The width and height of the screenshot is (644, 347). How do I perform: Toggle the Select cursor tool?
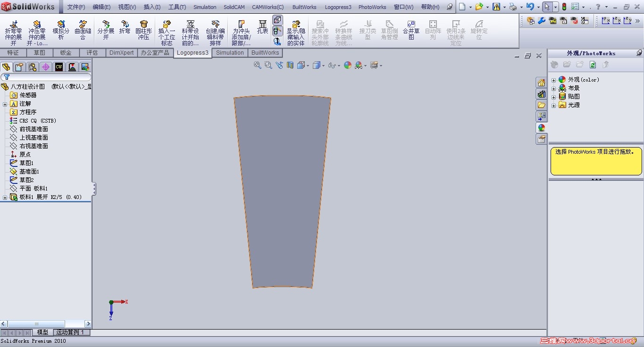point(547,7)
